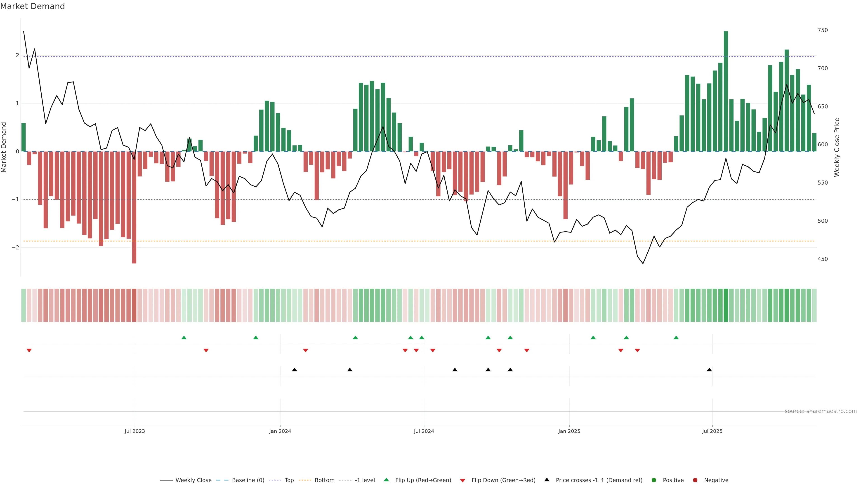Toggle the Baseline (0) legend entry

[248, 480]
